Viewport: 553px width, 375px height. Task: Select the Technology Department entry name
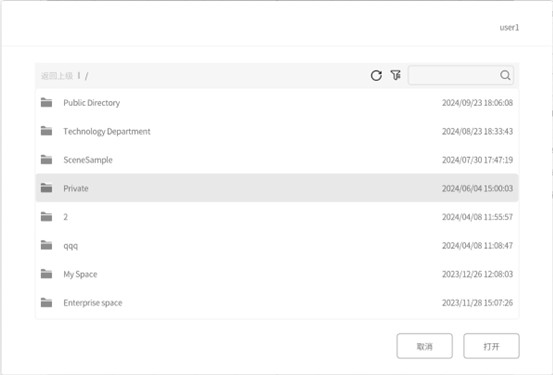coord(107,131)
